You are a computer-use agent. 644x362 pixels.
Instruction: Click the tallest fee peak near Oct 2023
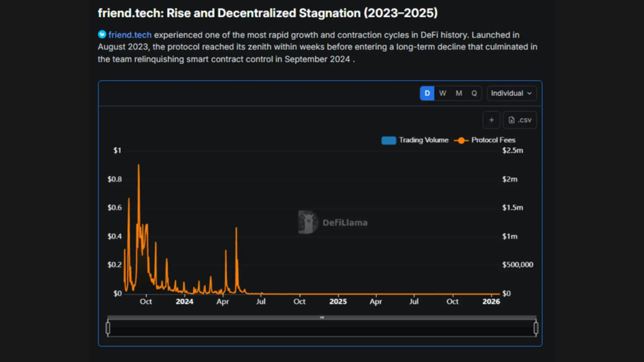click(139, 165)
